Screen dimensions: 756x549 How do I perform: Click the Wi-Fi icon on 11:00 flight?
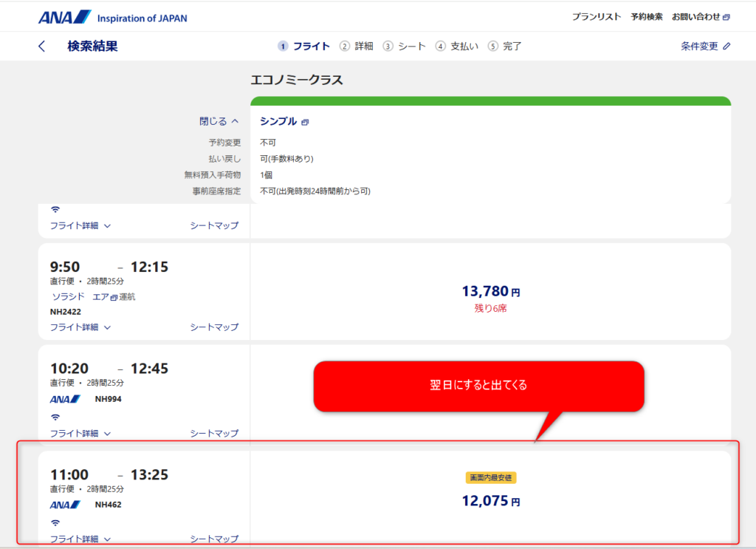point(55,522)
